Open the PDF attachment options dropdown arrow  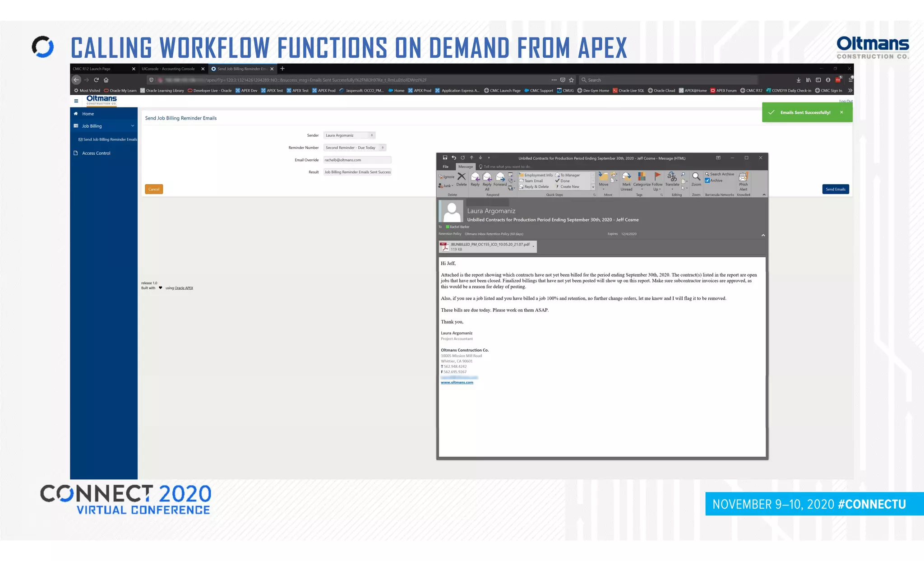point(533,246)
